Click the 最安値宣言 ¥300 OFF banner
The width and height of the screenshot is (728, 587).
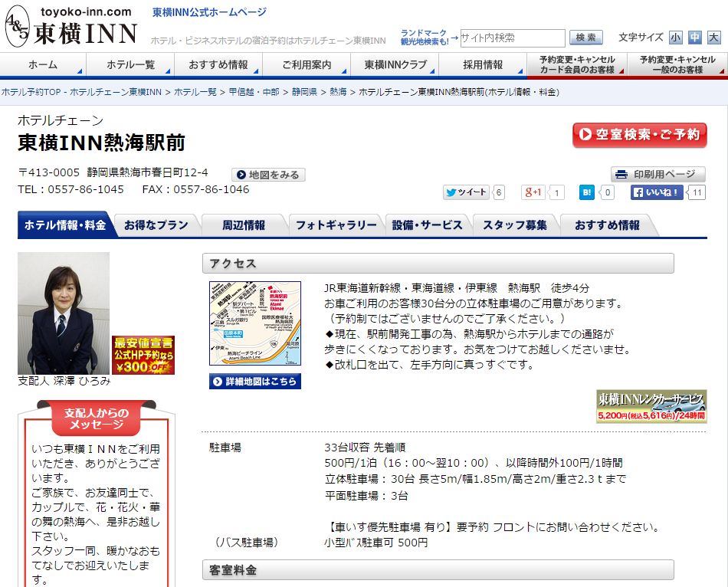click(x=143, y=355)
